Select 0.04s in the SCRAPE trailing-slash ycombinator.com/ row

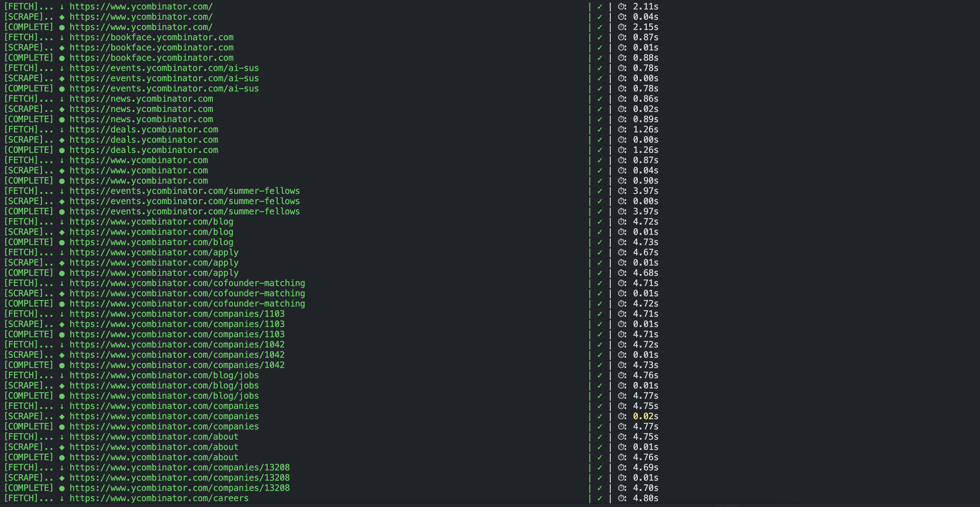[x=646, y=17]
